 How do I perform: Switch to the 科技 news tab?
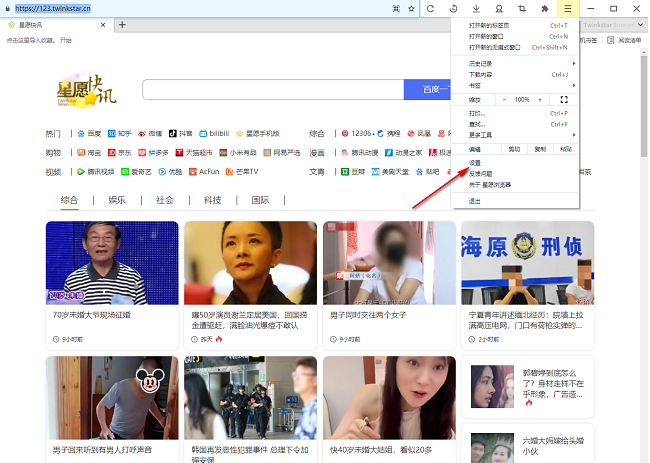212,200
